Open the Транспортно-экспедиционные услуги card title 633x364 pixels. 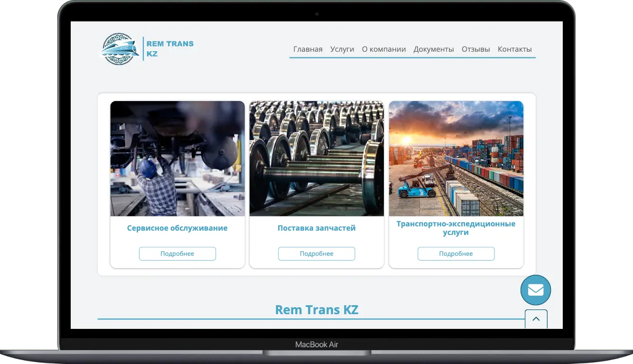[x=456, y=228]
